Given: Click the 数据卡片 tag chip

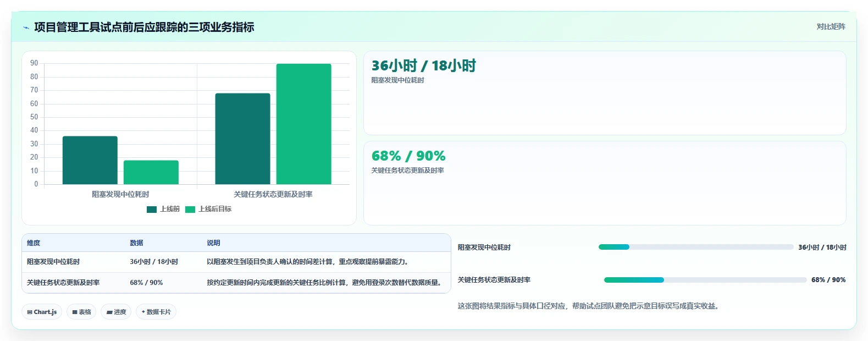Looking at the screenshot, I should point(156,312).
